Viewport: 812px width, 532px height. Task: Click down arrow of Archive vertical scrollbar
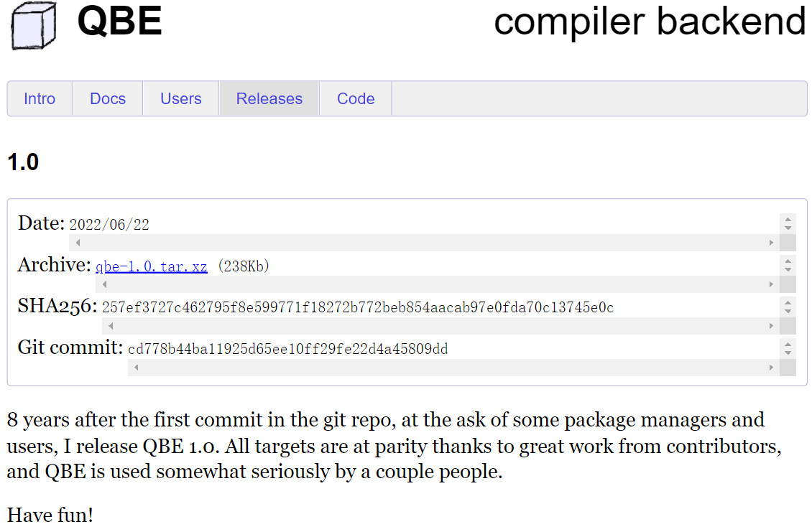click(x=788, y=269)
